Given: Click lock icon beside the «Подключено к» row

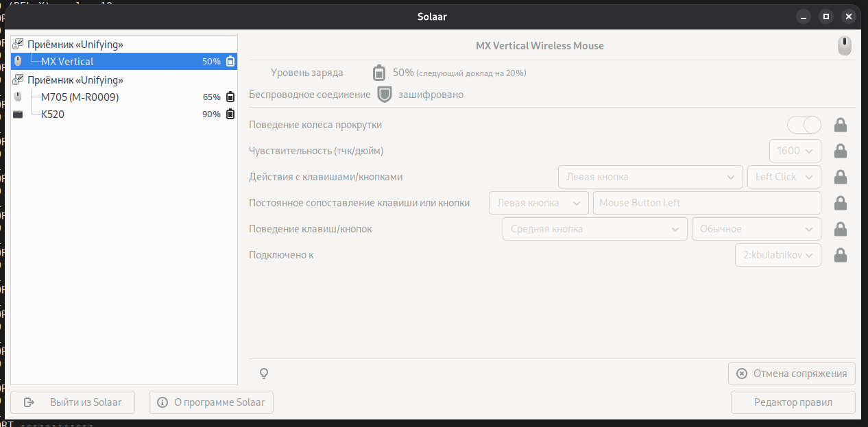Looking at the screenshot, I should 840,255.
